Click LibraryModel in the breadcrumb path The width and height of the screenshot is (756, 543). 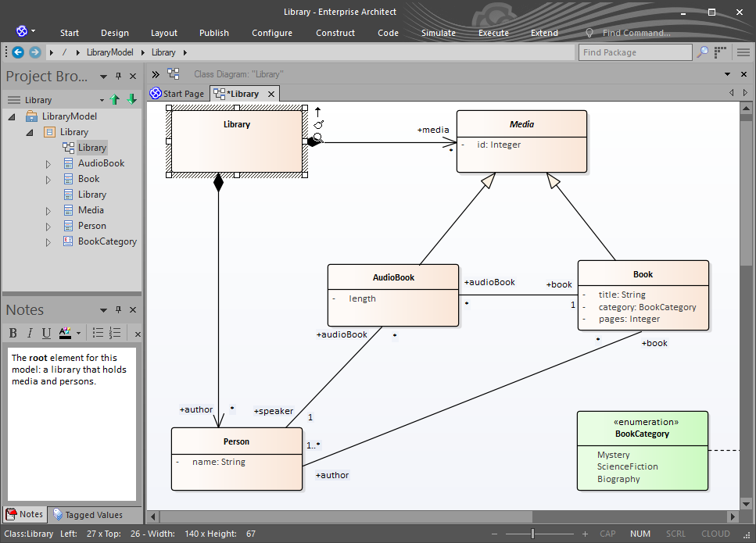pos(110,52)
